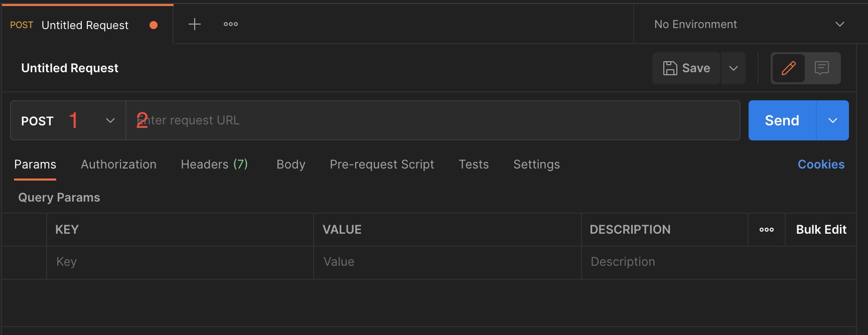Open the Cookies link

(821, 164)
